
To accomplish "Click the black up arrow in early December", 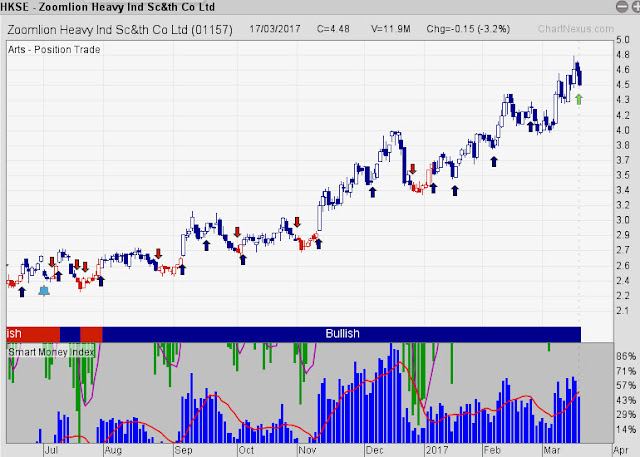I will click(x=372, y=192).
